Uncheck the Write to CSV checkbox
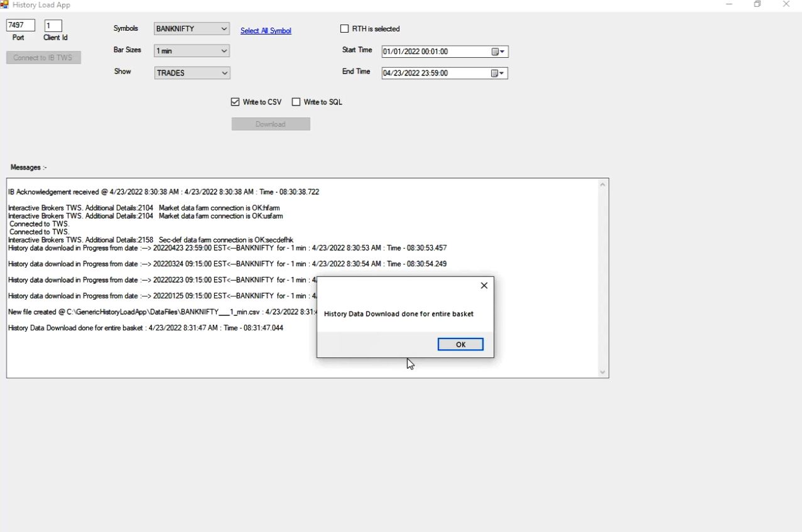The image size is (802, 532). click(x=236, y=102)
